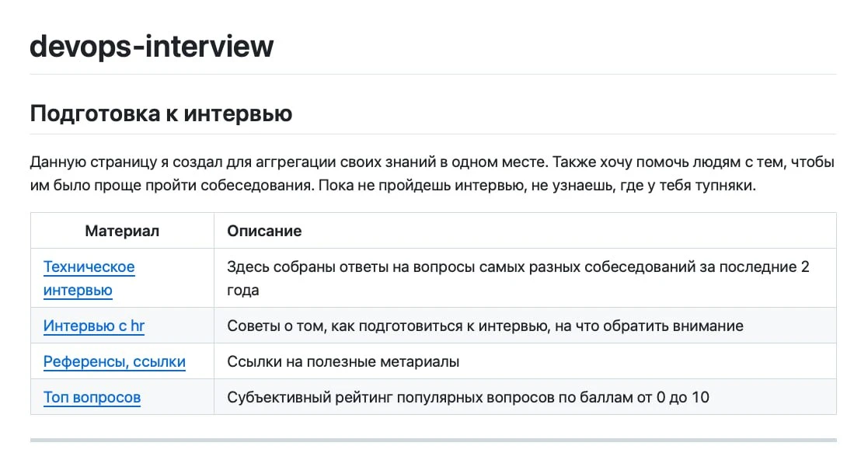The height and width of the screenshot is (460, 868).
Task: Click the devops-interview page title
Action: coord(152,47)
